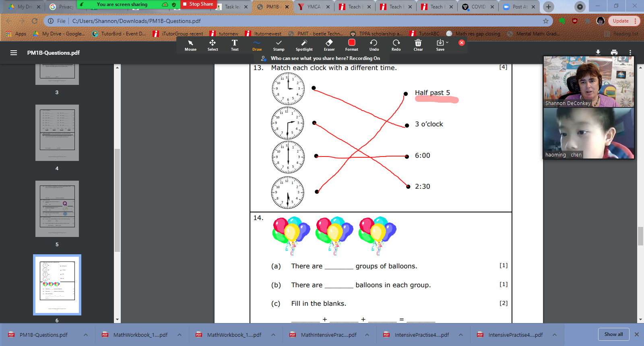Open PM1B-Questions.pdf from downloads bar
Screen dimensions: 644x346
click(43, 335)
